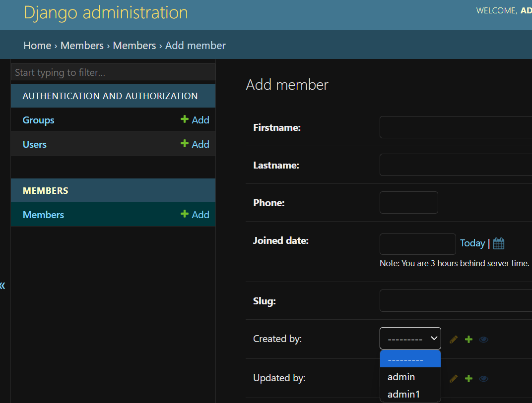Click the green plus icon beside Created by
The height and width of the screenshot is (403, 532).
[468, 339]
